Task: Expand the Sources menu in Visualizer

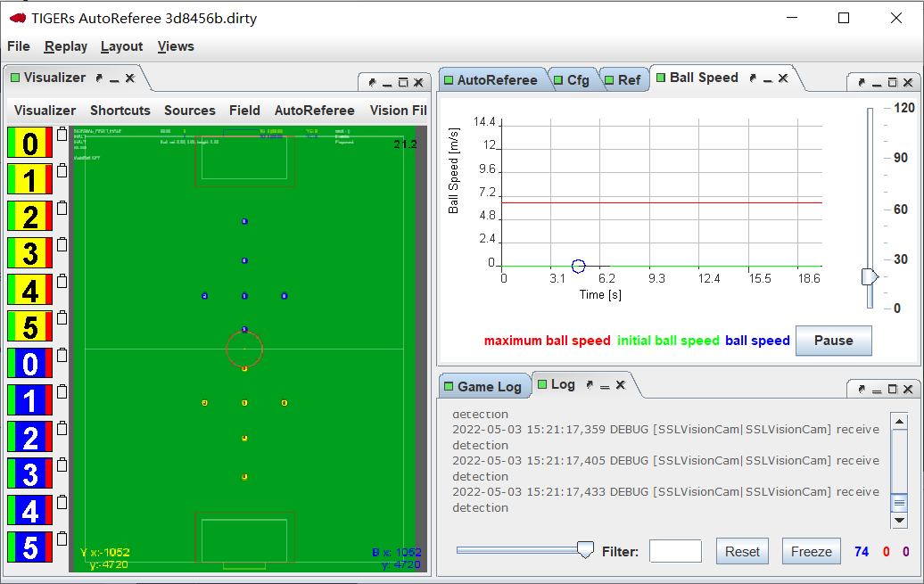Action: click(190, 111)
